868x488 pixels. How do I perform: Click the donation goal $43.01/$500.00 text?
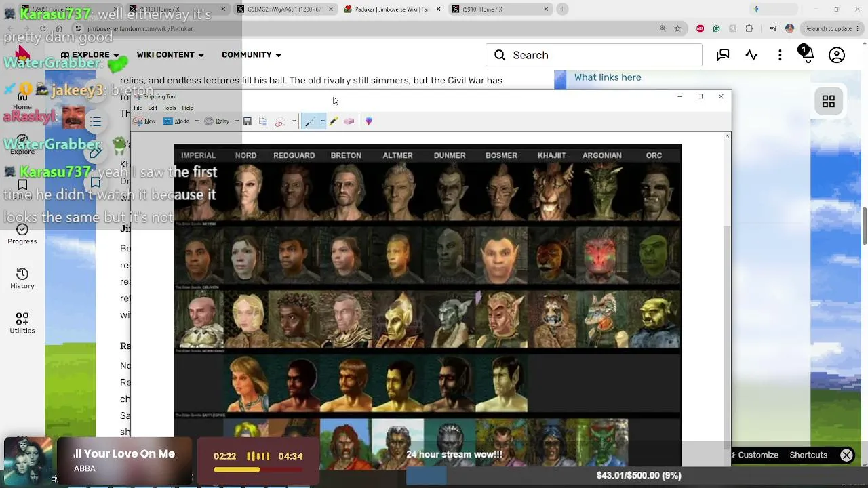639,476
